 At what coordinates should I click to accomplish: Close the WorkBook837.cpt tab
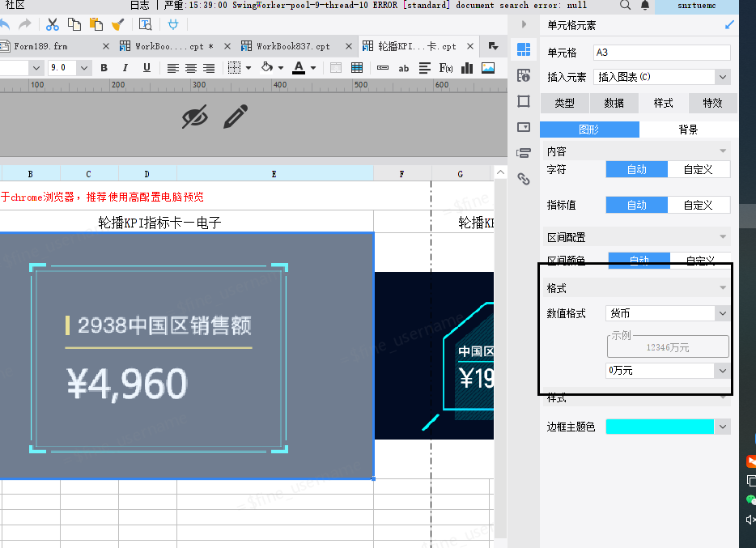[x=349, y=46]
